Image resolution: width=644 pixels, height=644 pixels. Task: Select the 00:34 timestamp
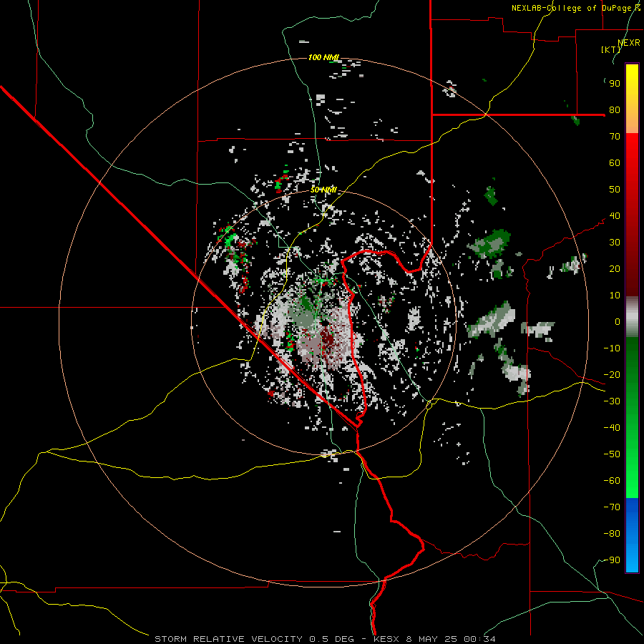click(x=479, y=639)
